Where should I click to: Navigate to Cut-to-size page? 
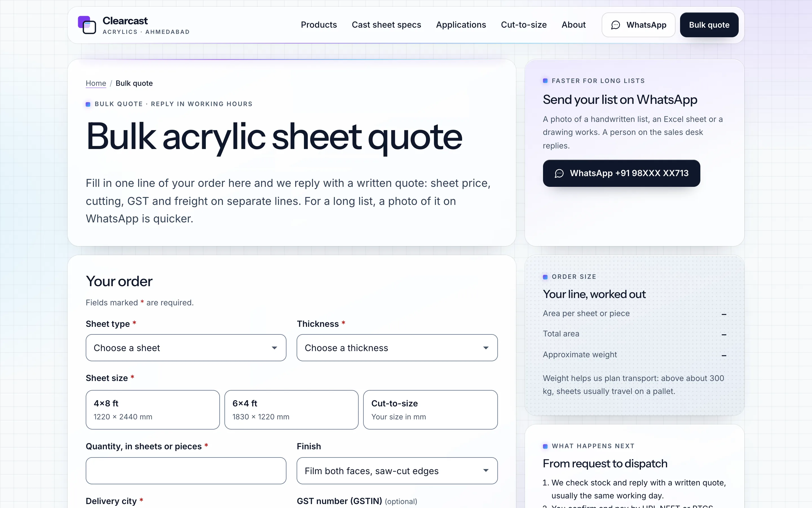point(524,25)
